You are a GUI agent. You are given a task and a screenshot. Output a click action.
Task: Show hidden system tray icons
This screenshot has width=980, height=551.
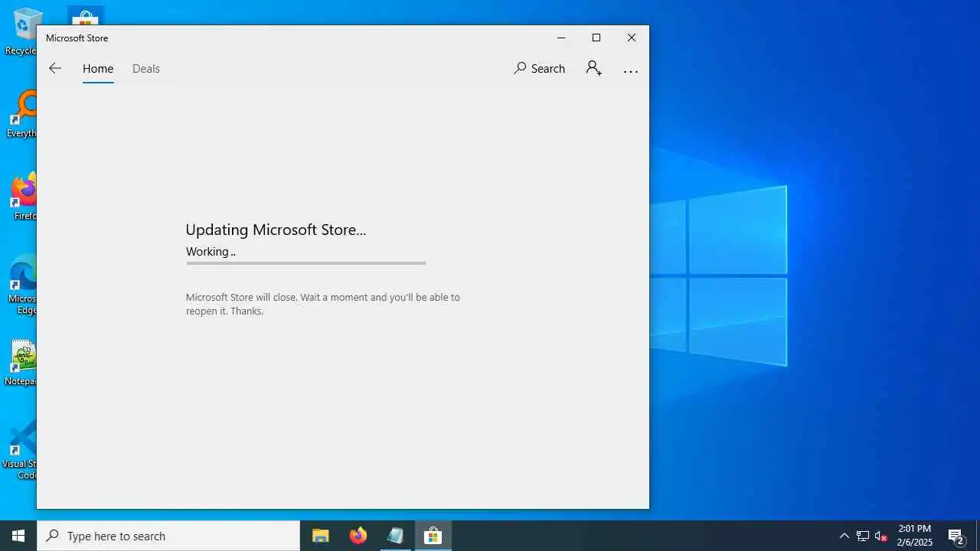[x=844, y=536]
